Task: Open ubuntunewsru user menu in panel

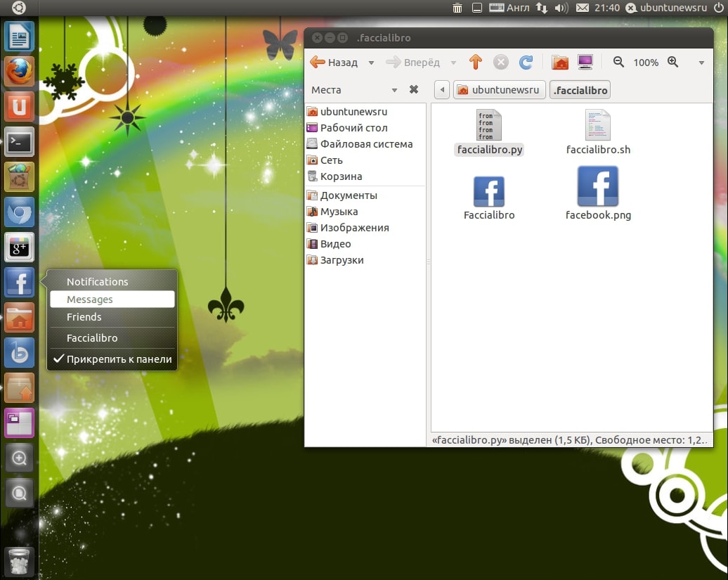Action: point(667,8)
